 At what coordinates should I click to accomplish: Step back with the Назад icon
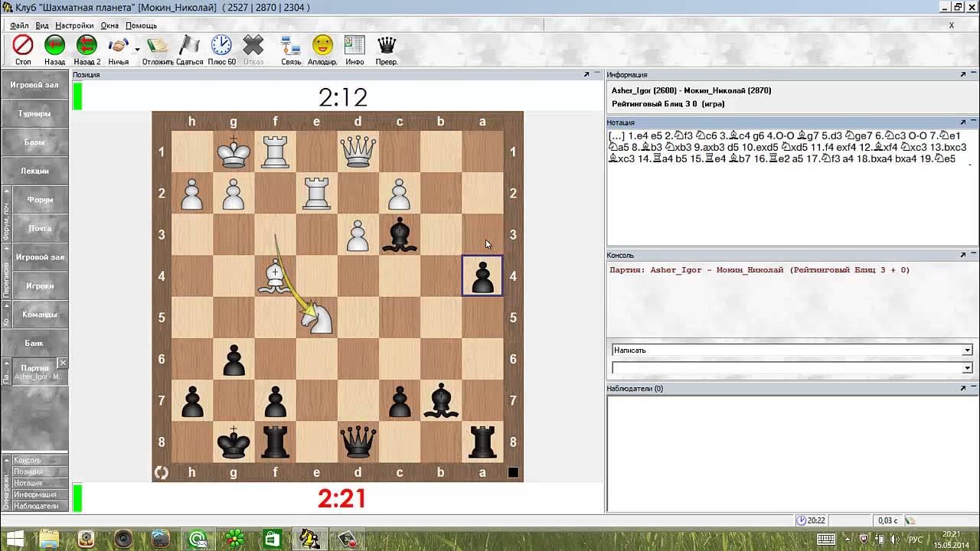click(x=54, y=46)
